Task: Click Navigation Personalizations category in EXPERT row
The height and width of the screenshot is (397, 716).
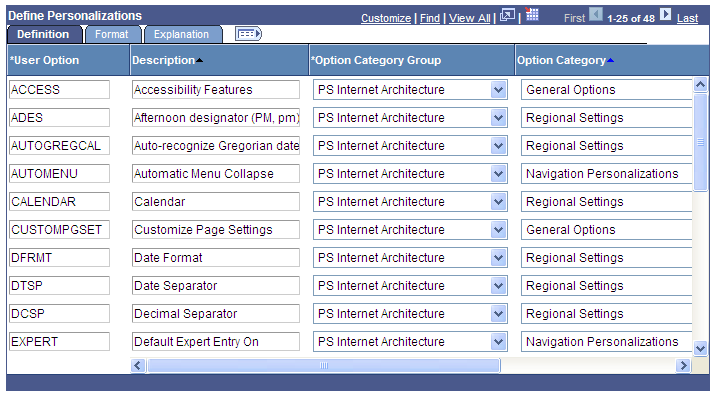Action: 606,342
